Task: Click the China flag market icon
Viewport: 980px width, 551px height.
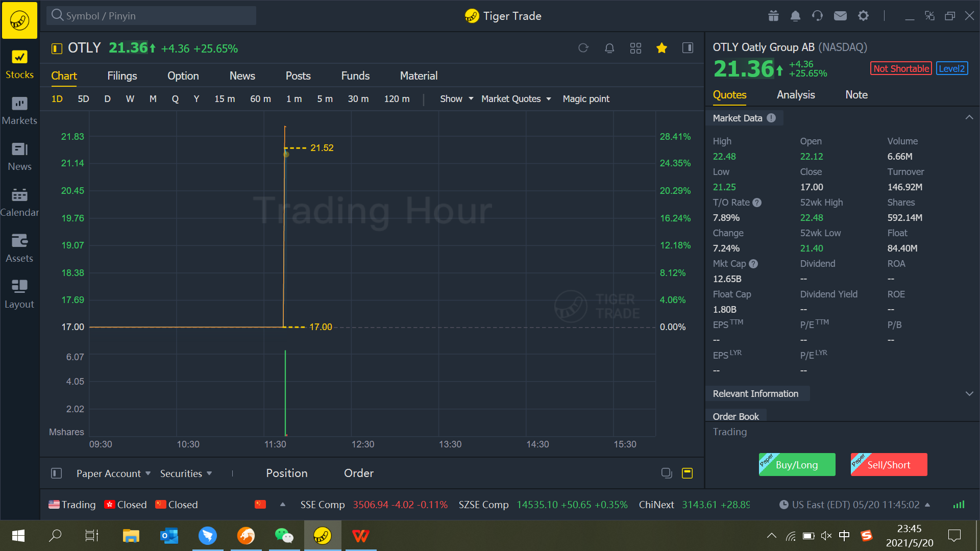Action: [260, 505]
